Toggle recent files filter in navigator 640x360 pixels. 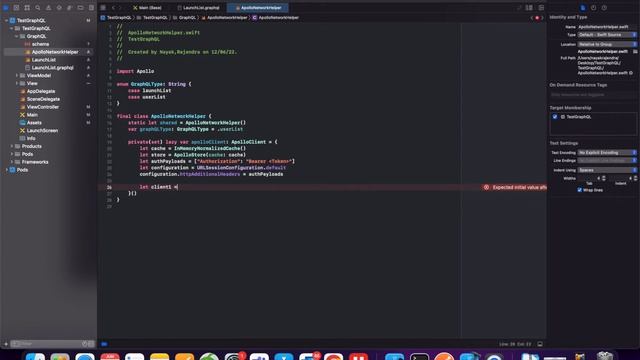[84, 344]
